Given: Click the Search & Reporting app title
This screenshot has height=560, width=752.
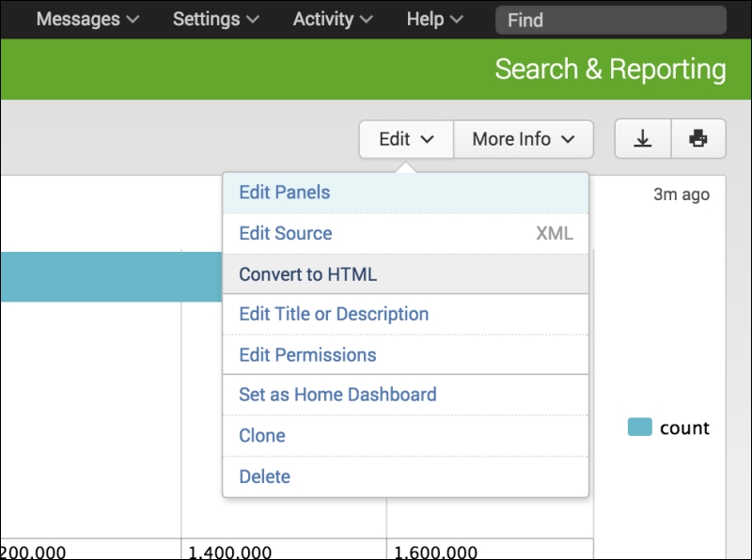Looking at the screenshot, I should 610,69.
